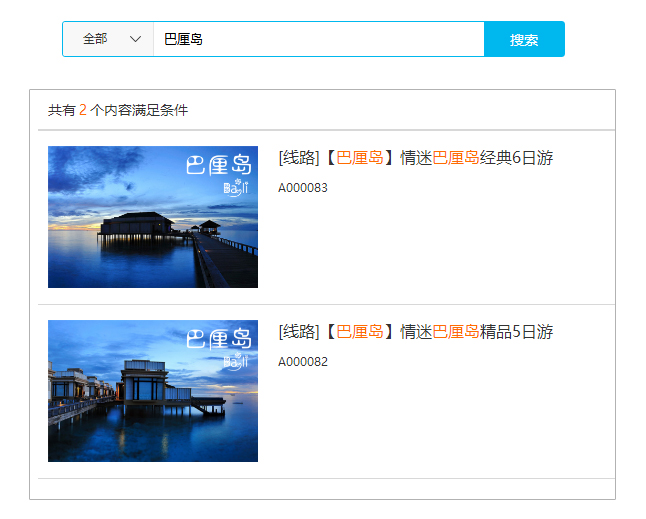Select product code A000083
Image resolution: width=646 pixels, height=519 pixels.
coord(303,188)
